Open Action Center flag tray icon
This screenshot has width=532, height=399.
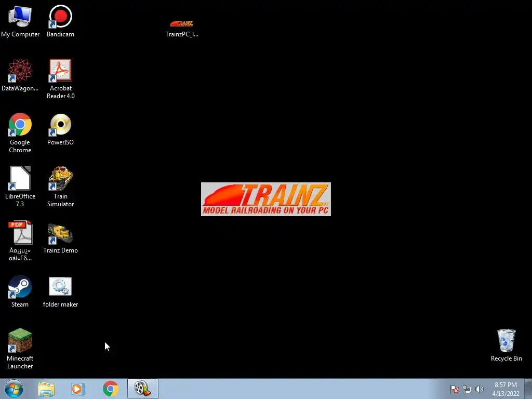[x=455, y=389]
